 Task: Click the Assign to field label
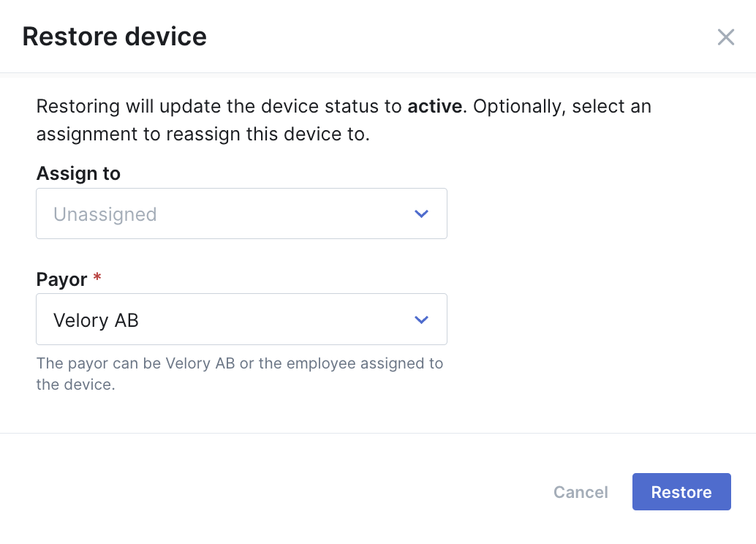[x=78, y=173]
